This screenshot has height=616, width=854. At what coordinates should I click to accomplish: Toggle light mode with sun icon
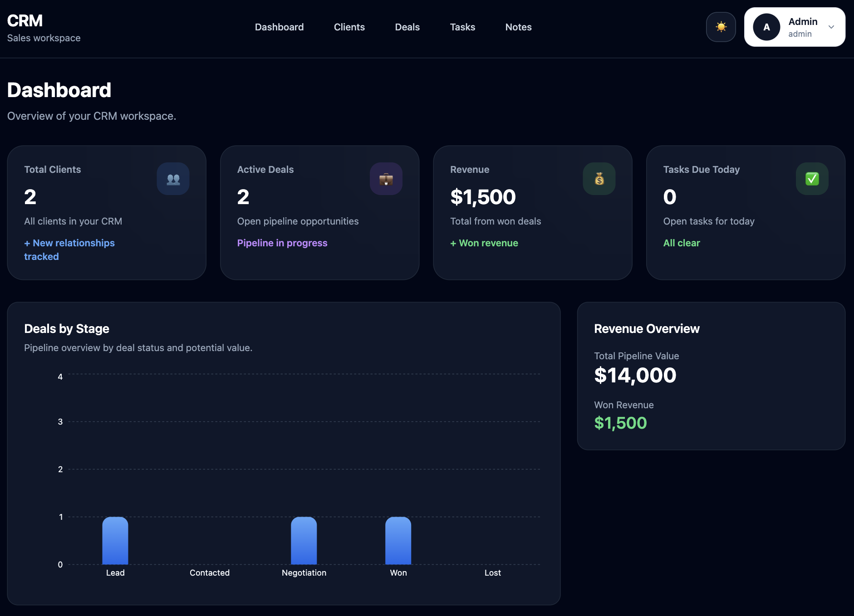click(721, 27)
